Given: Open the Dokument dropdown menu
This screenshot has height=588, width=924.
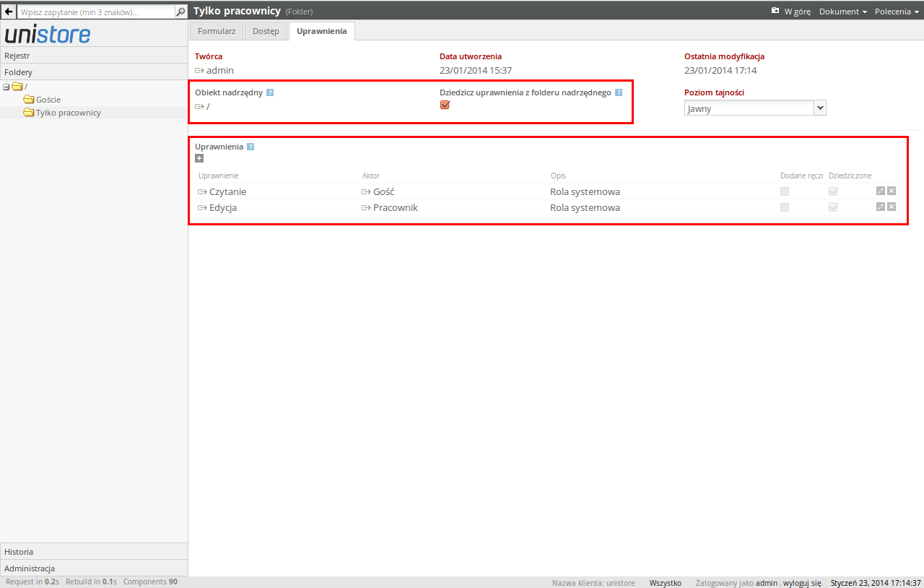Looking at the screenshot, I should 843,12.
